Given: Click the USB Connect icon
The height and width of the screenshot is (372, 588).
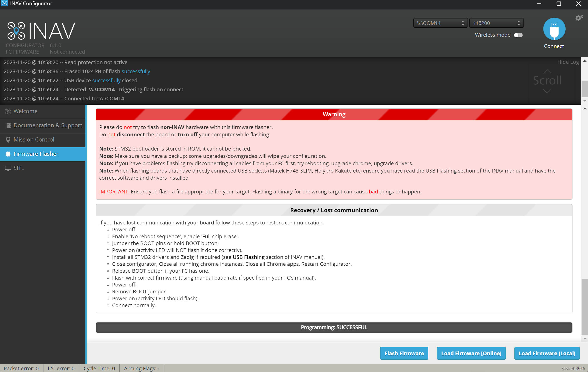Looking at the screenshot, I should (x=554, y=29).
